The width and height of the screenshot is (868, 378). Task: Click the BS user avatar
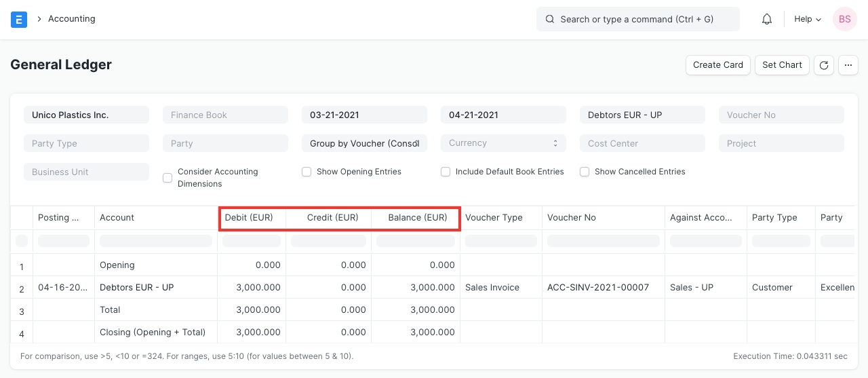pyautogui.click(x=844, y=19)
